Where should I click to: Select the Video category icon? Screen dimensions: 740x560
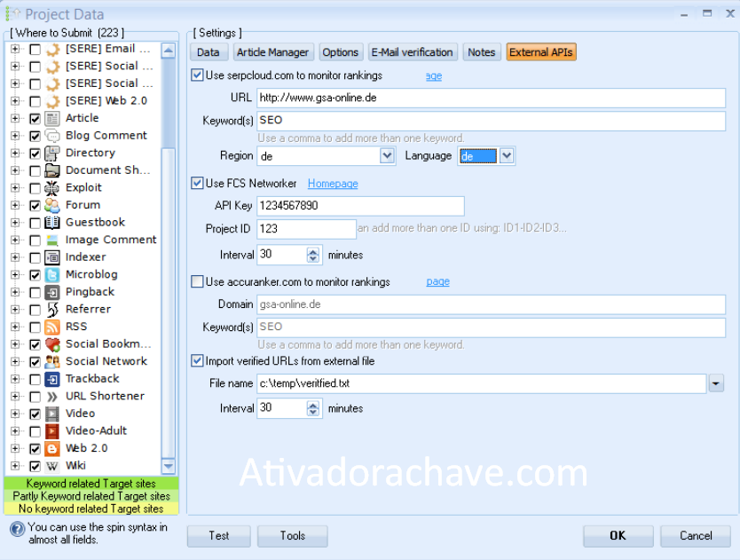click(51, 413)
